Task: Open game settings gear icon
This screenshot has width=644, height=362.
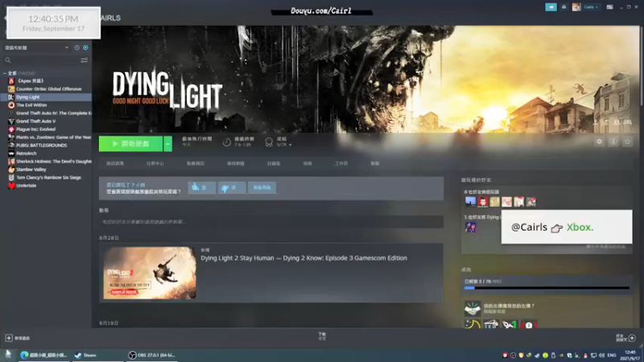Action: point(599,142)
